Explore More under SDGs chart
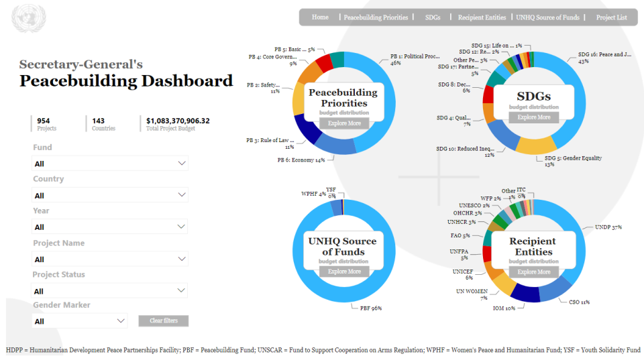This screenshot has width=644, height=356. click(x=533, y=117)
